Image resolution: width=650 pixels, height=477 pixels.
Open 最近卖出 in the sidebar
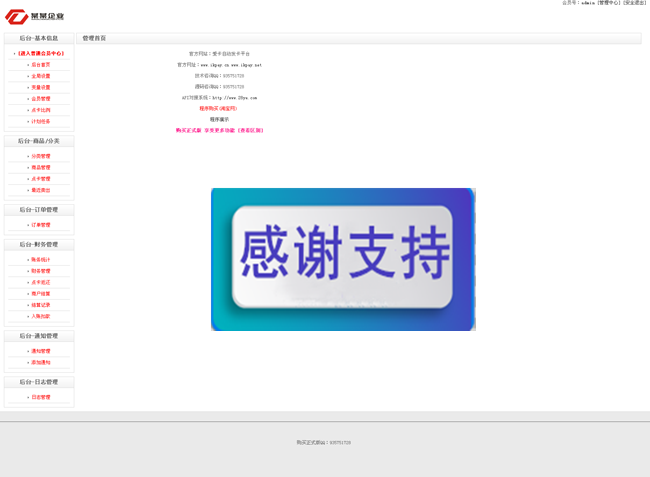pos(41,190)
